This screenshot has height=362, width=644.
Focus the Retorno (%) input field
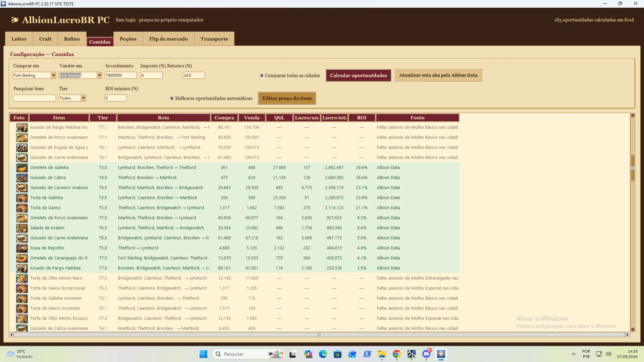click(x=194, y=75)
